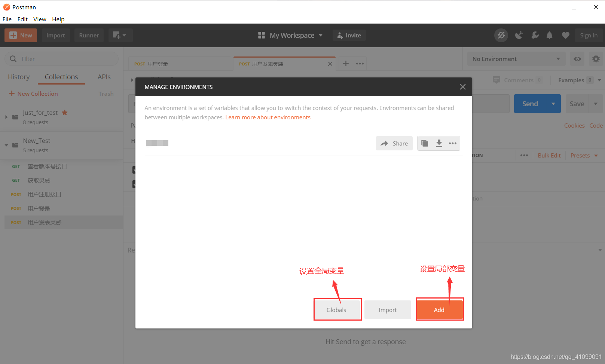This screenshot has height=364, width=605.
Task: Click the Comments speech bubble icon
Action: (496, 80)
